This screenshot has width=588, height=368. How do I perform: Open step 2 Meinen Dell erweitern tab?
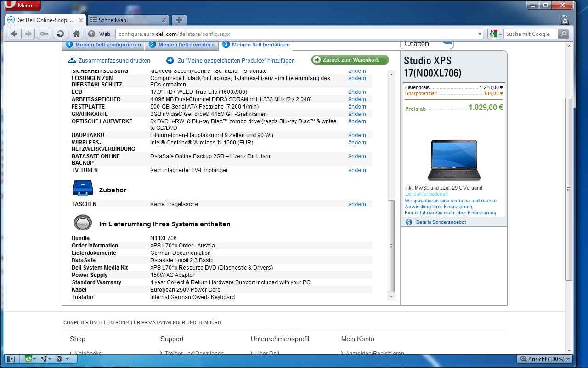182,45
